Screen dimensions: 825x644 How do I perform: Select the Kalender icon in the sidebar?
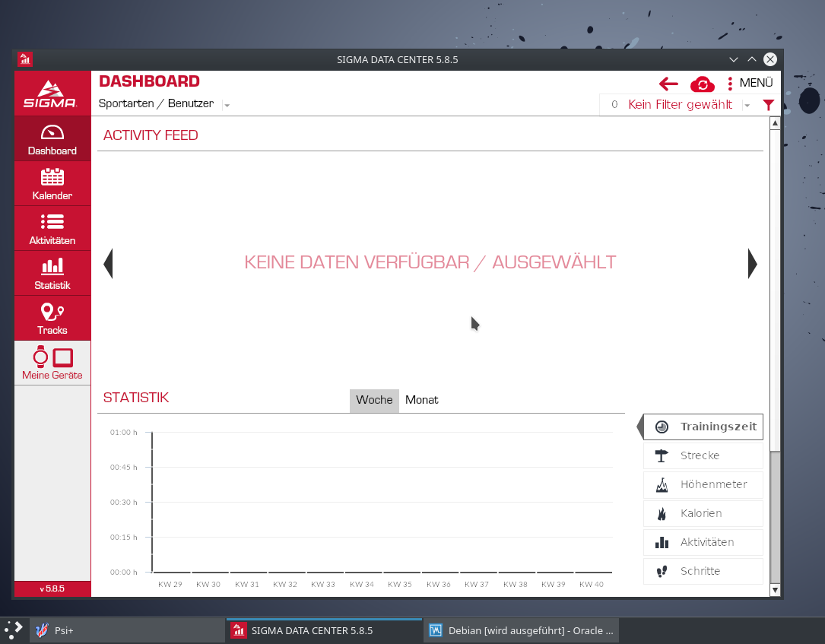point(52,185)
